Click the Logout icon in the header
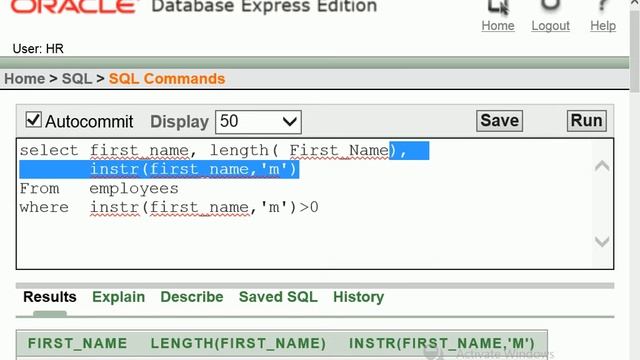Screen dimensions: 640x360 pyautogui.click(x=550, y=6)
